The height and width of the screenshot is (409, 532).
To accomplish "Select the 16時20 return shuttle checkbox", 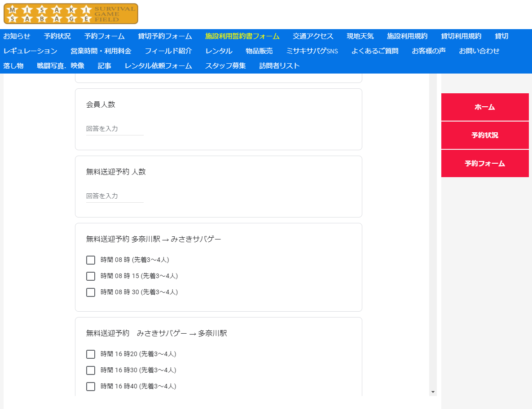I will pos(91,354).
